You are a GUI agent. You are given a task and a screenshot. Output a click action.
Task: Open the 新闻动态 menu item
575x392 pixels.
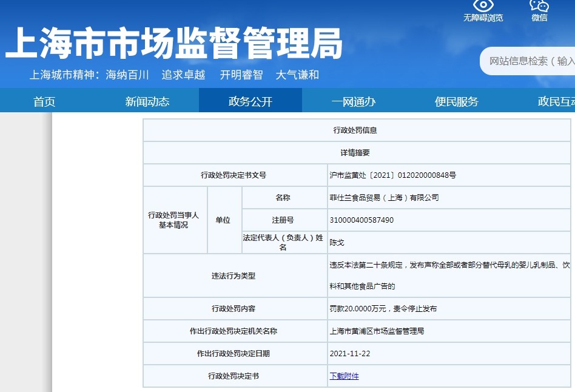[147, 101]
